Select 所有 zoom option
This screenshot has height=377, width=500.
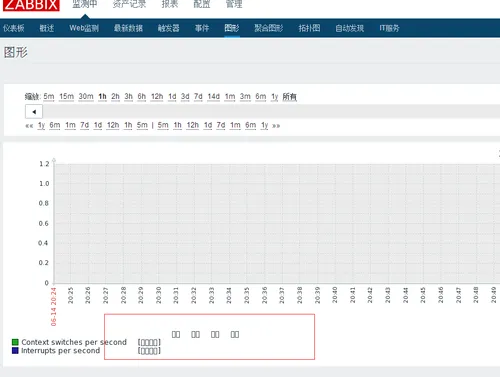tap(290, 97)
